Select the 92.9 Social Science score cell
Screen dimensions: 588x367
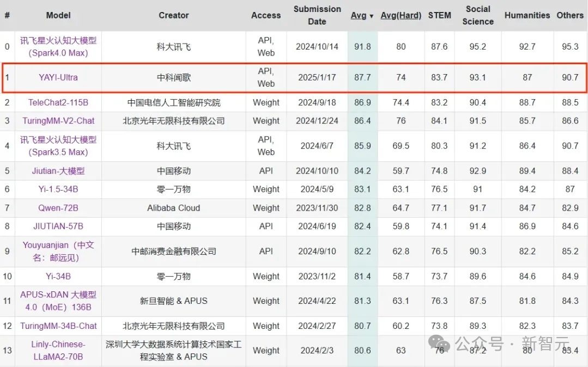(x=478, y=171)
